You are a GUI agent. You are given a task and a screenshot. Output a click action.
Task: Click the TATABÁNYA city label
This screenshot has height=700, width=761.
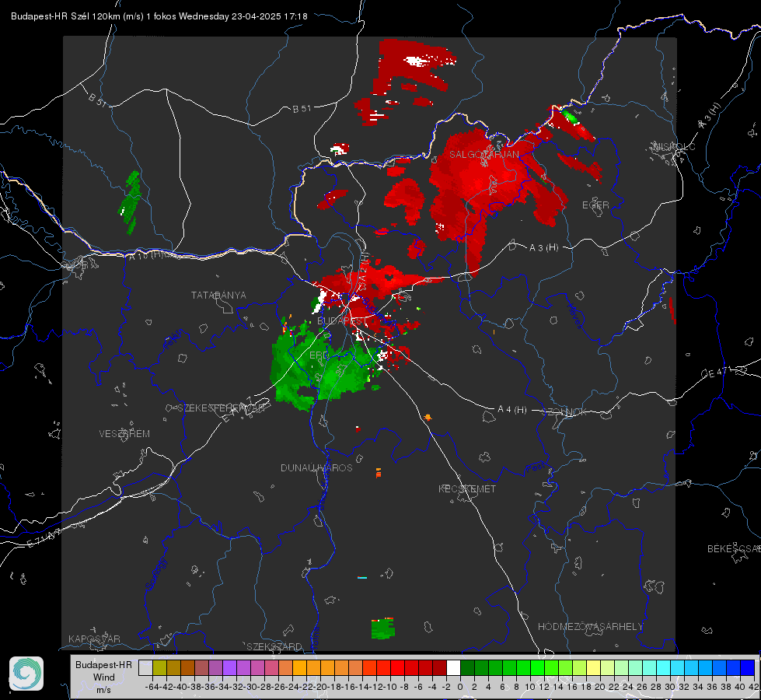click(x=218, y=296)
